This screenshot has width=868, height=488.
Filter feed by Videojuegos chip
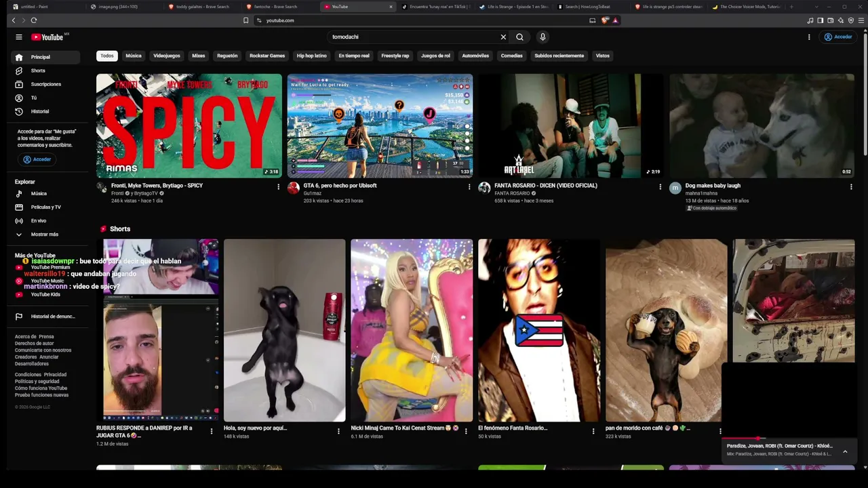pyautogui.click(x=167, y=56)
